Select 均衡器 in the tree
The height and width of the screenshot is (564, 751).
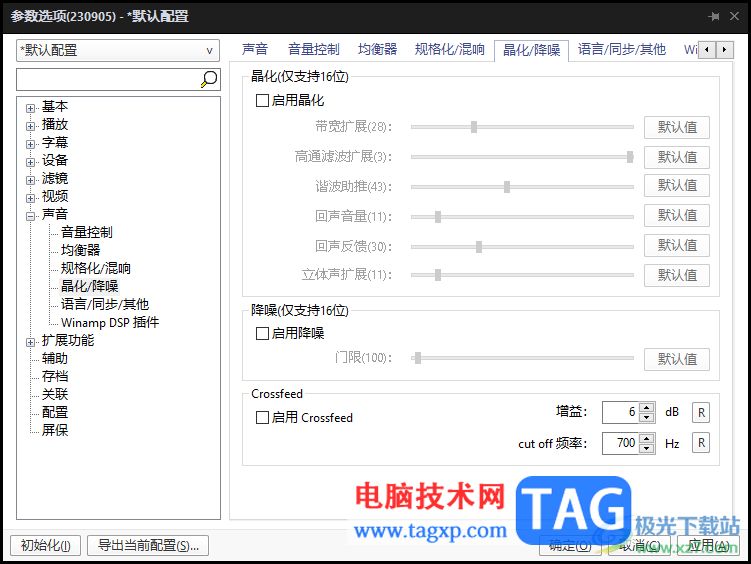point(80,250)
